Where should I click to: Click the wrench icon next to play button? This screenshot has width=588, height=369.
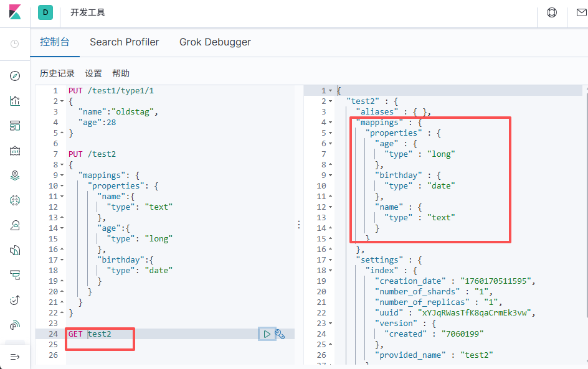[280, 334]
